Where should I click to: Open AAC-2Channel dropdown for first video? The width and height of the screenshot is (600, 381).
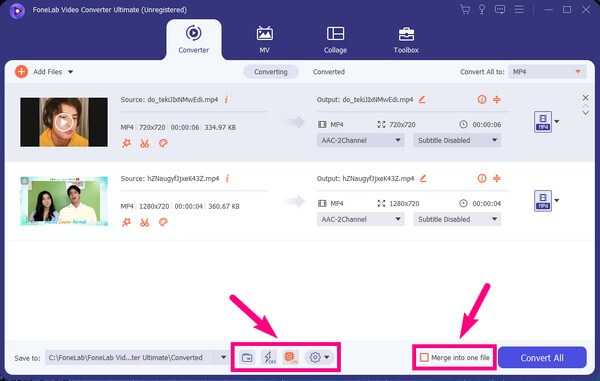pos(360,140)
